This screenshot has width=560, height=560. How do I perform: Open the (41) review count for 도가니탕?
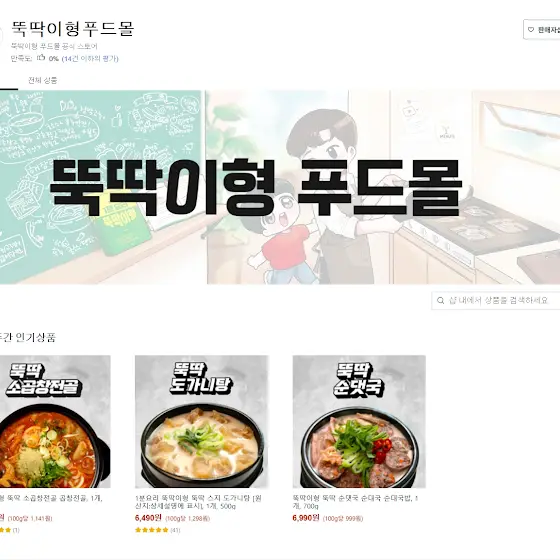175,530
